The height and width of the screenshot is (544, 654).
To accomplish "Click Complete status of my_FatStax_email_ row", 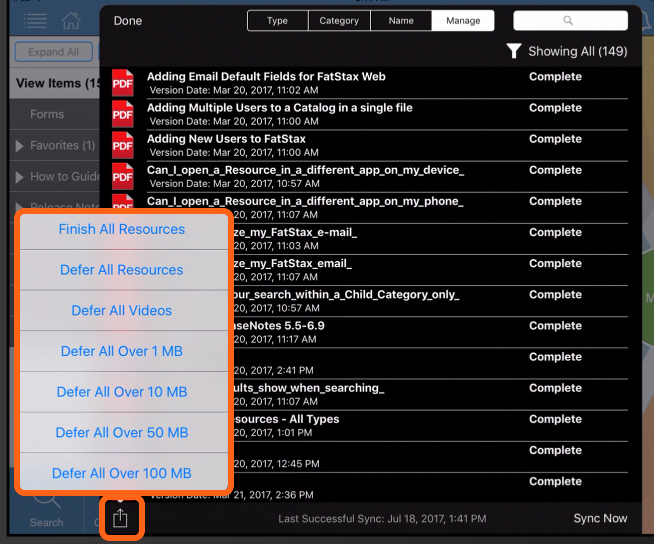I will click(555, 264).
